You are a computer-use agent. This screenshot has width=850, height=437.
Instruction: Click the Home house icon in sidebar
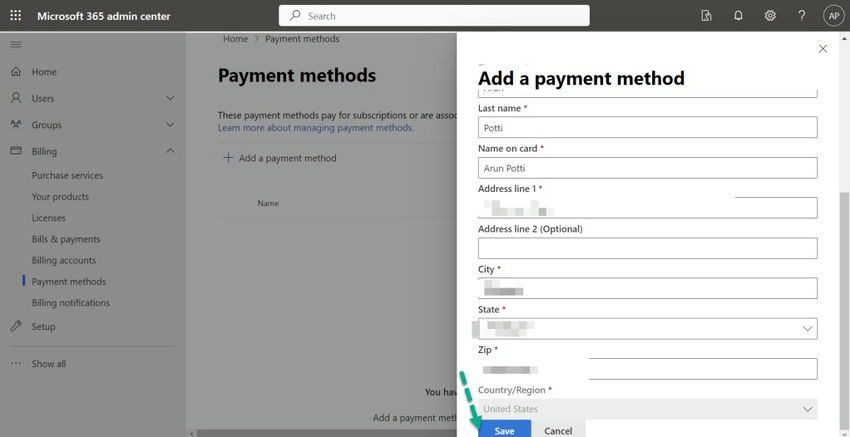16,72
